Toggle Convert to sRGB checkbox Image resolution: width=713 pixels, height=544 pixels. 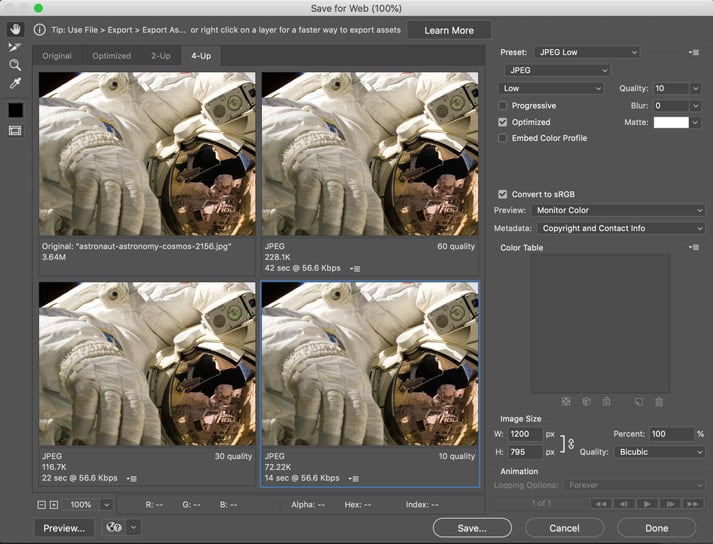pos(503,194)
